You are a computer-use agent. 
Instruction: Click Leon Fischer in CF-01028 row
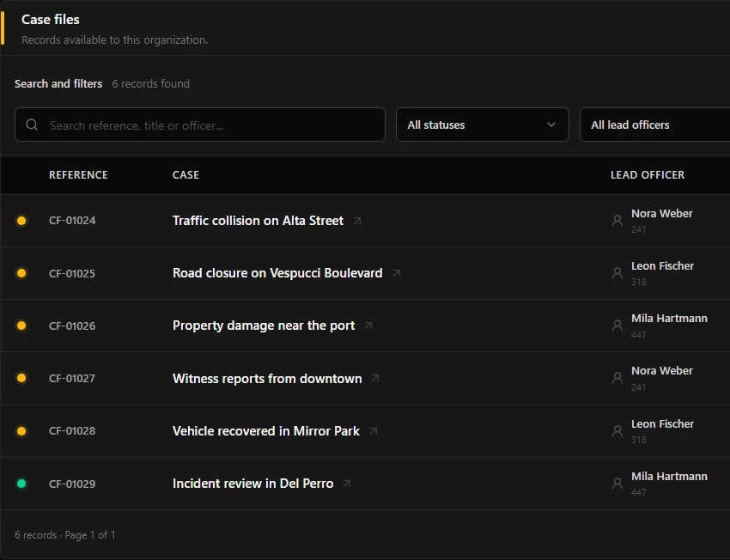(x=662, y=424)
